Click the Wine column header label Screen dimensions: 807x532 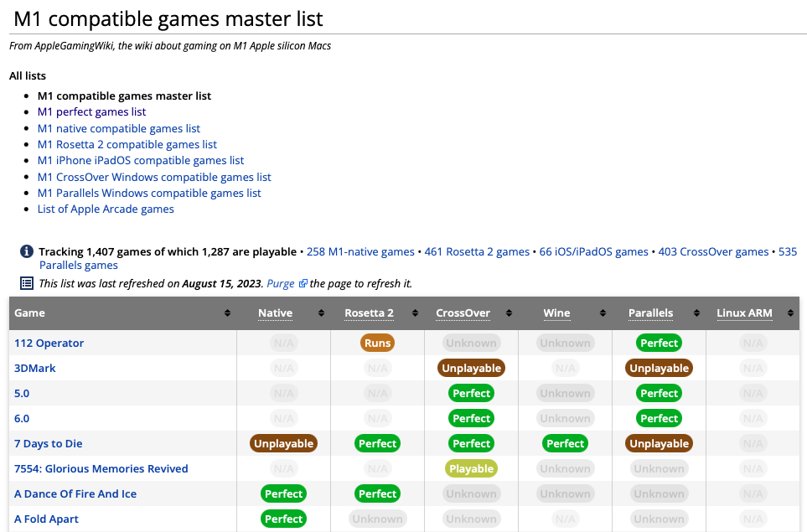557,312
